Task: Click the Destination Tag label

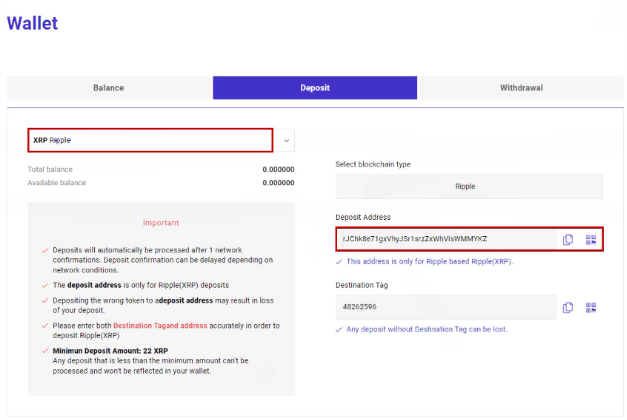Action: (x=361, y=285)
